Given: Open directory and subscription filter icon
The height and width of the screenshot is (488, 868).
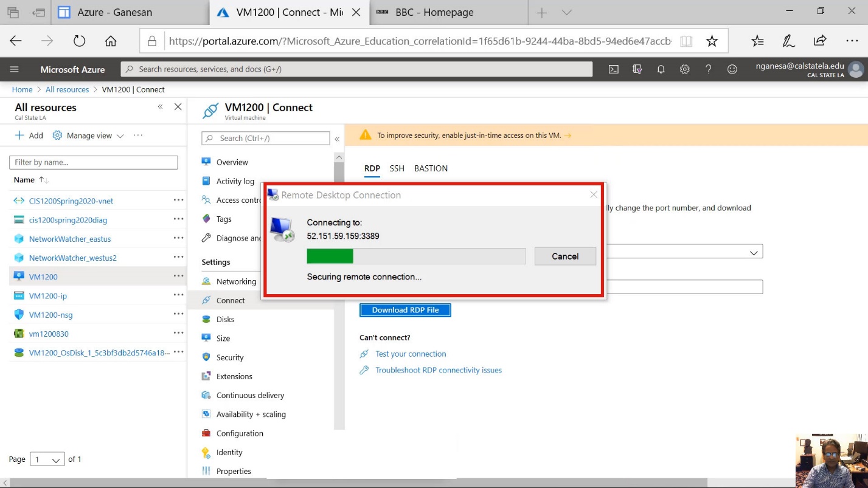Looking at the screenshot, I should tap(637, 69).
